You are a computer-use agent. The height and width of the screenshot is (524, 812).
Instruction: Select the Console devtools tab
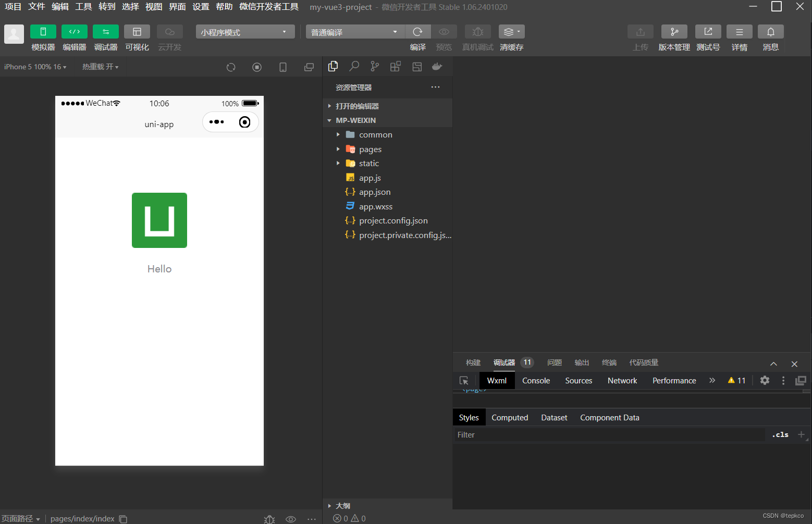[x=536, y=381]
